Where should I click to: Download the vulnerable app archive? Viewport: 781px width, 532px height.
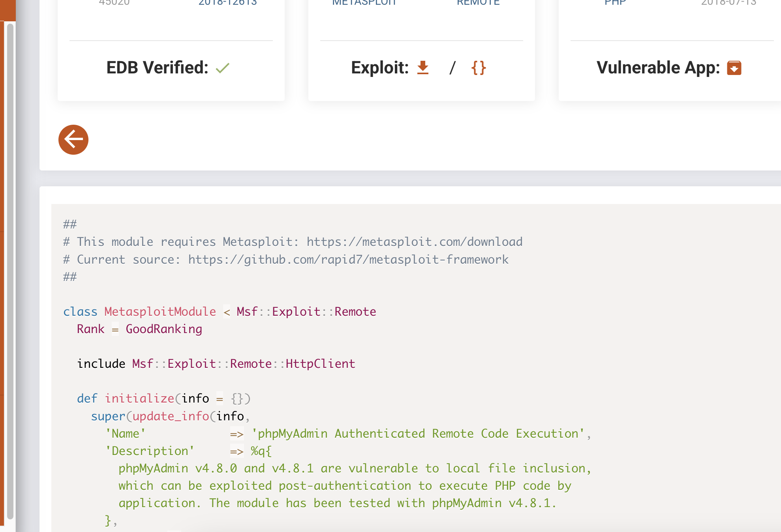[734, 68]
